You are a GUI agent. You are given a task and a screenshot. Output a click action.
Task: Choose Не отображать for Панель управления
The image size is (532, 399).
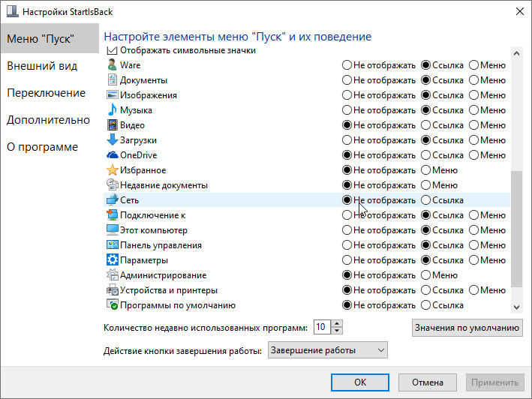347,245
